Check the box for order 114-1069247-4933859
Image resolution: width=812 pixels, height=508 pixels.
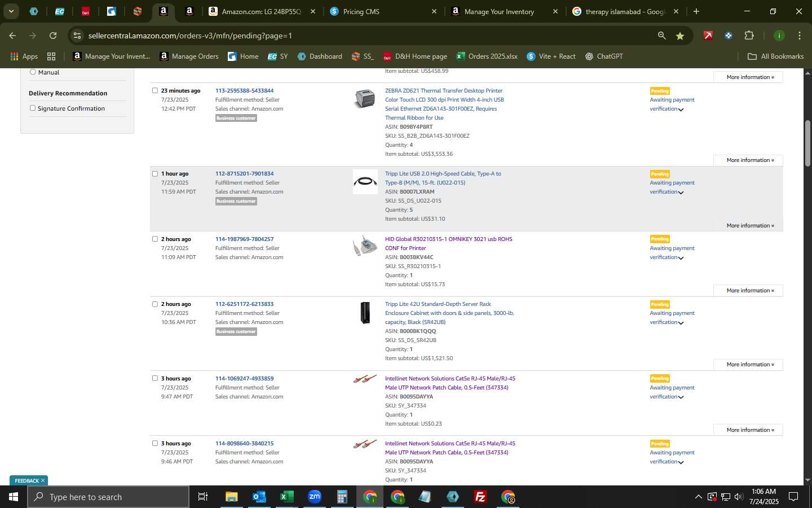pos(155,378)
